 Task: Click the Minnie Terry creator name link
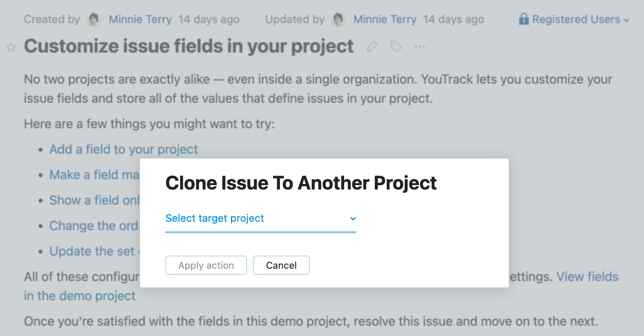(140, 19)
